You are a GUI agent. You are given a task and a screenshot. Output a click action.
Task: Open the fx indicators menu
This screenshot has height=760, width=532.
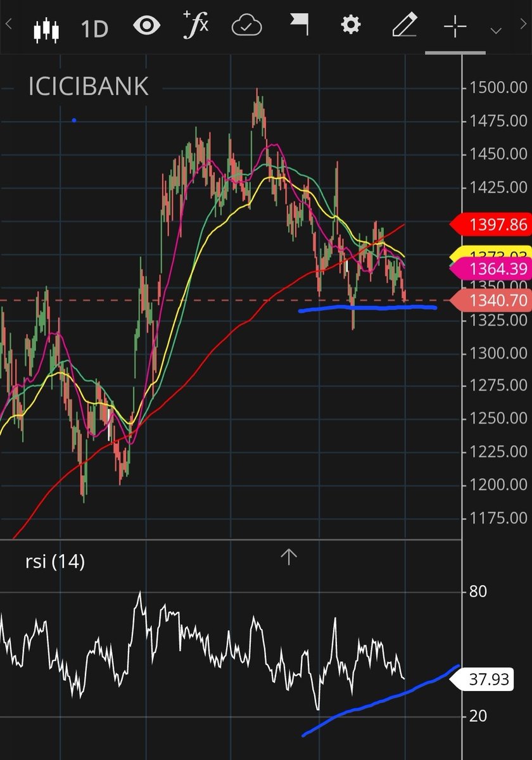tap(195, 25)
